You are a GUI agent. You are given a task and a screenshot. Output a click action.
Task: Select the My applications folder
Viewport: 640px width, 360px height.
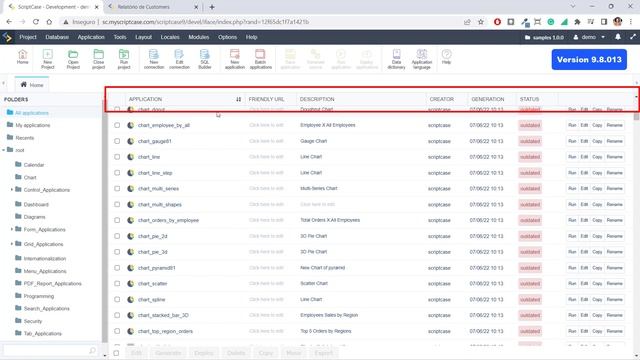[33, 125]
